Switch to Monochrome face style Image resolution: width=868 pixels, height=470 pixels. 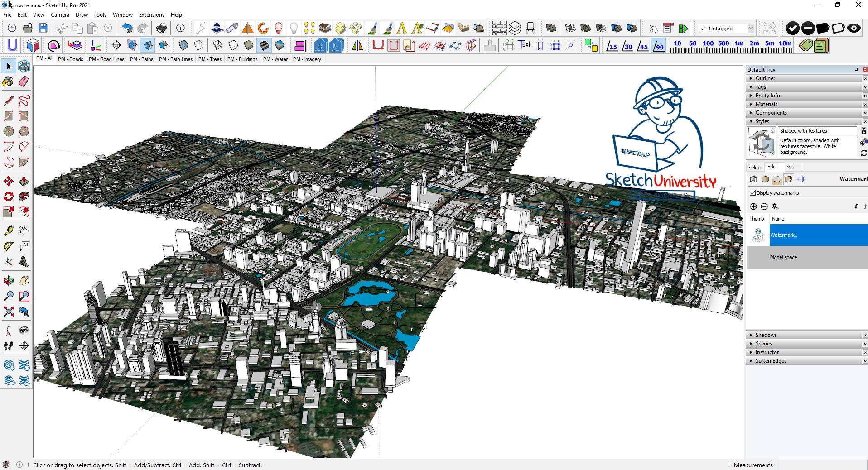pyautogui.click(x=280, y=45)
